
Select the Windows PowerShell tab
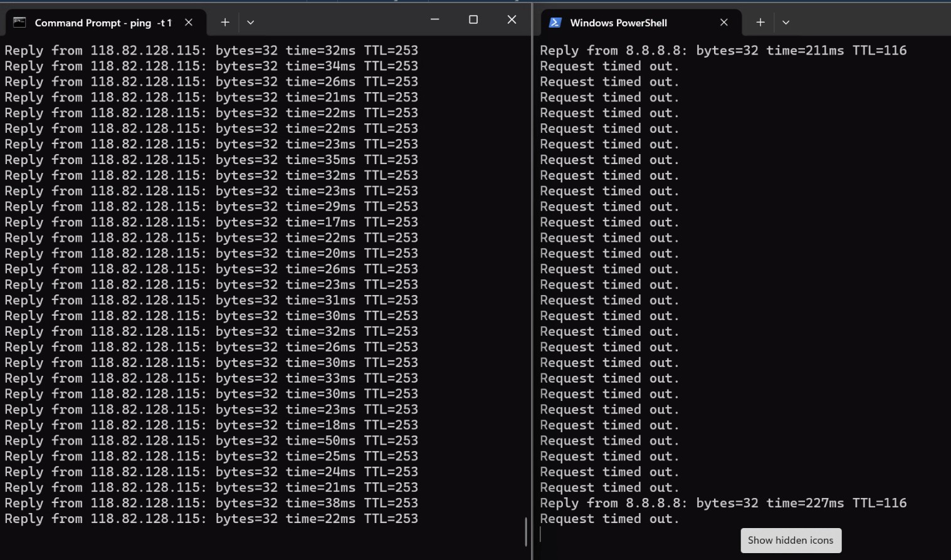618,23
